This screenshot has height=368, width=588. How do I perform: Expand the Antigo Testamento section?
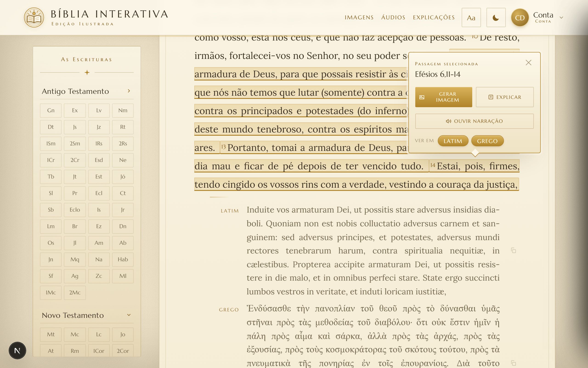coord(87,91)
